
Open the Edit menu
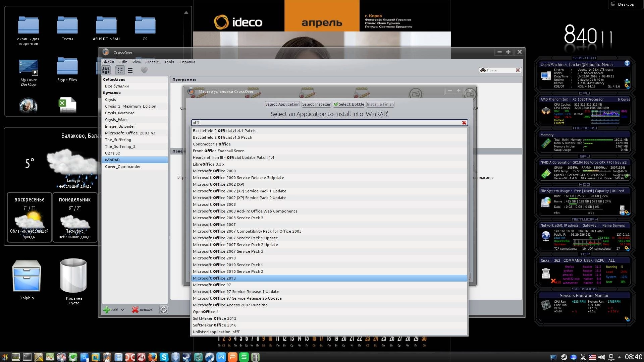click(x=123, y=62)
